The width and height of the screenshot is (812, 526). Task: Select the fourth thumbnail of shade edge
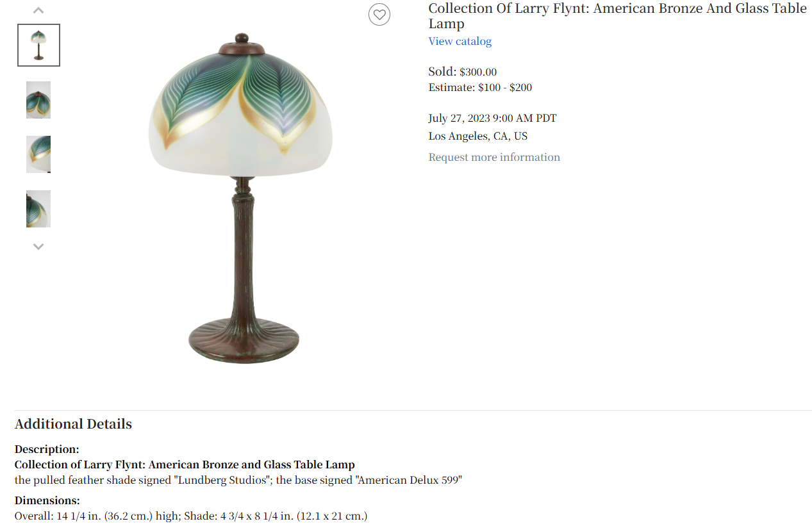[38, 209]
